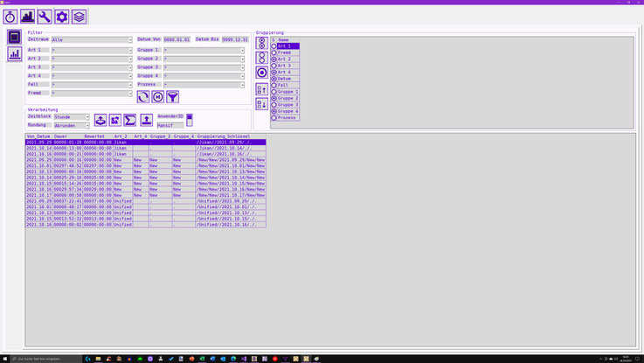Viewport: 644px width, 363px height.
Task: Click the single filled radio grouping button
Action: (x=261, y=73)
